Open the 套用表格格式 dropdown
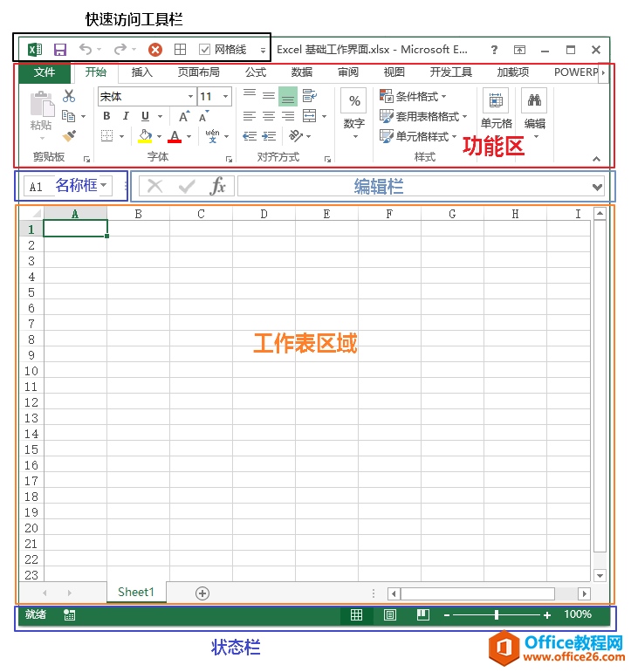The width and height of the screenshot is (631, 672). [x=423, y=116]
